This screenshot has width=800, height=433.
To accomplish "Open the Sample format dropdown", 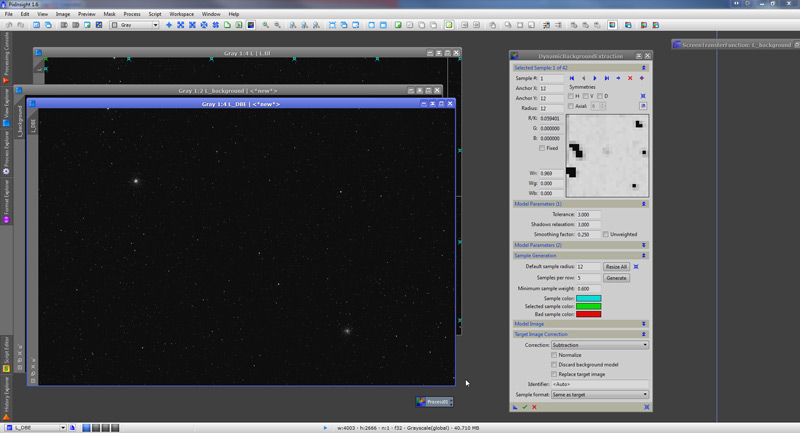I will click(599, 394).
